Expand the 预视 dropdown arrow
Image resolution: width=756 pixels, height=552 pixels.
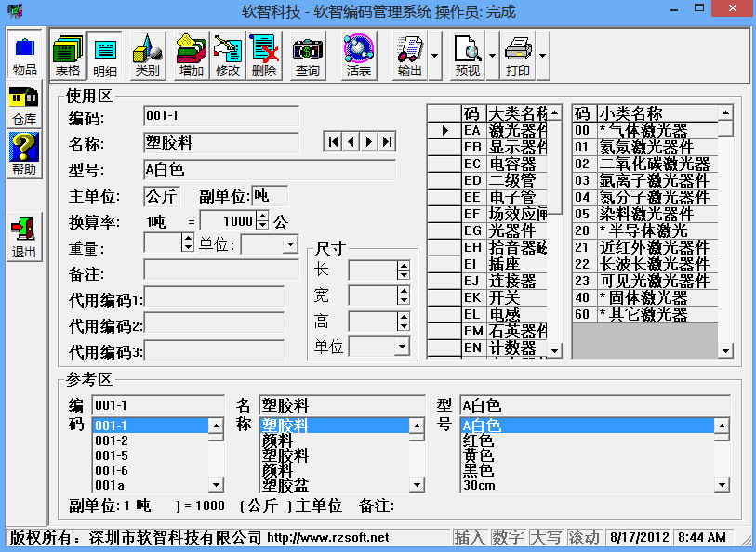pos(492,56)
